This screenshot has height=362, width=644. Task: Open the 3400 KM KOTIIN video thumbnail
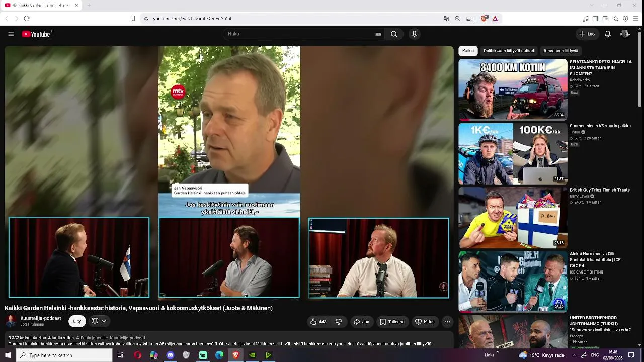coord(513,89)
